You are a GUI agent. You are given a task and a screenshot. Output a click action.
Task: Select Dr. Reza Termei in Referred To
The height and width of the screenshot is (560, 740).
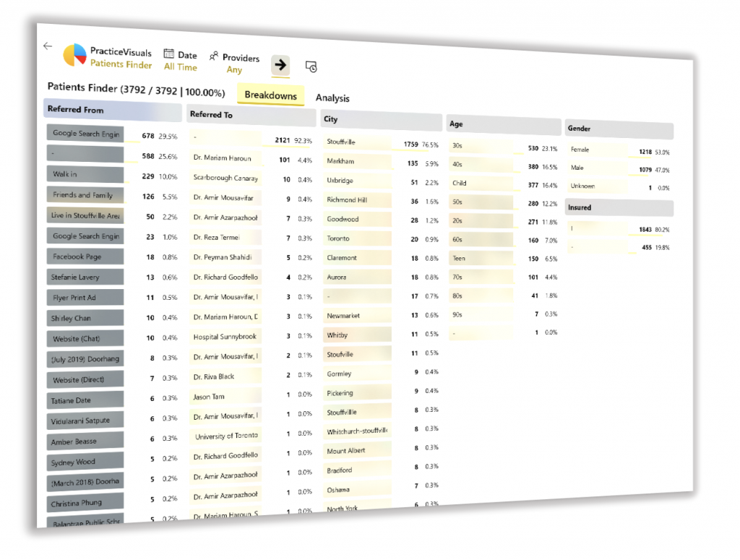coord(225,238)
